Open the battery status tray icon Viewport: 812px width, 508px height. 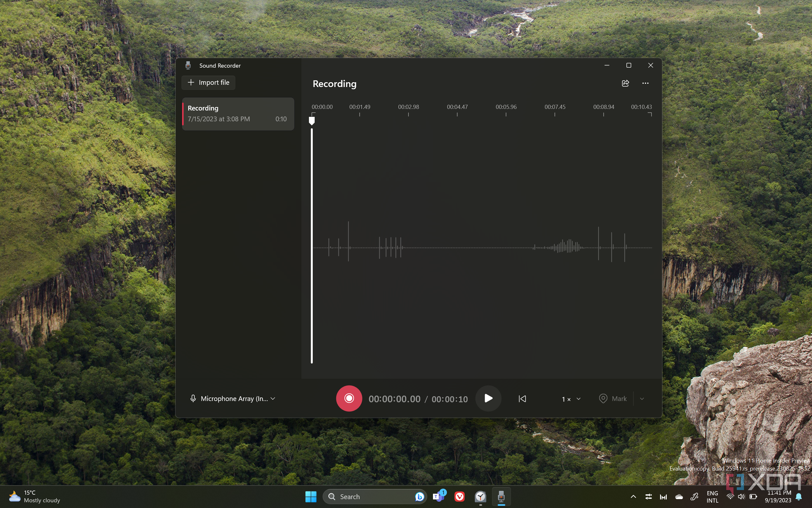click(x=753, y=497)
